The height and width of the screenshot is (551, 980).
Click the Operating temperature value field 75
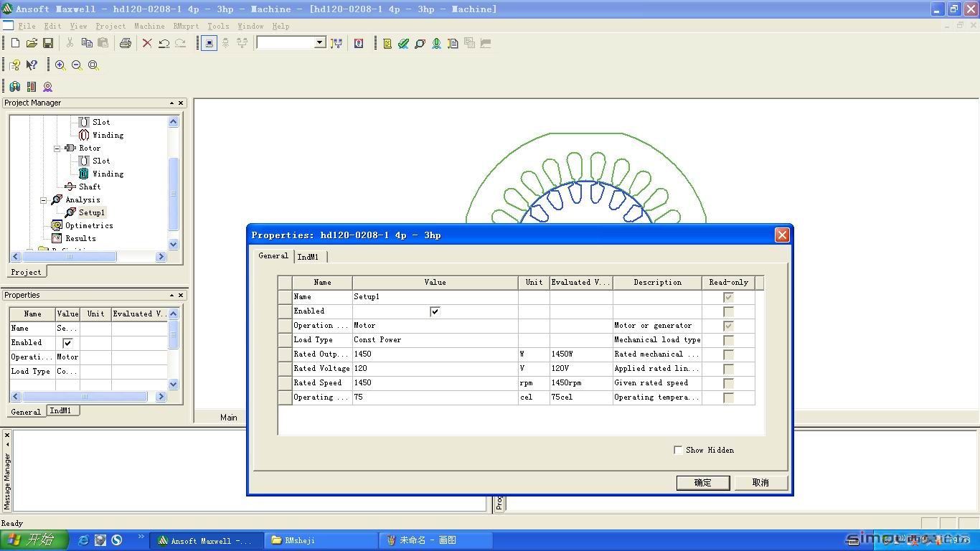(435, 397)
